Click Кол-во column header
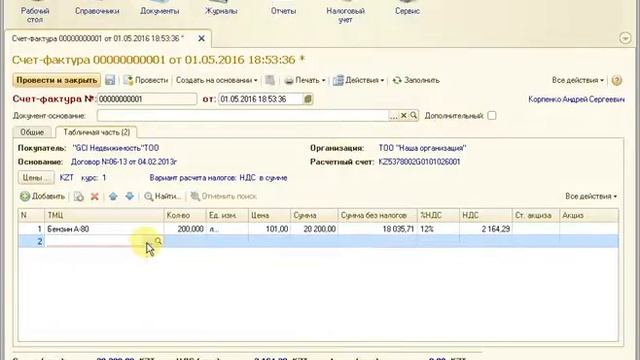 coord(184,215)
